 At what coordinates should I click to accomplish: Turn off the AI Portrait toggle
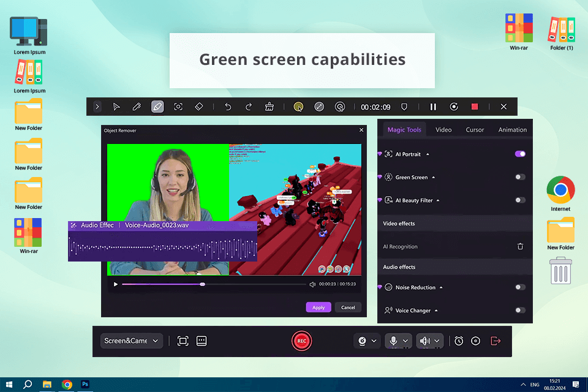click(520, 154)
